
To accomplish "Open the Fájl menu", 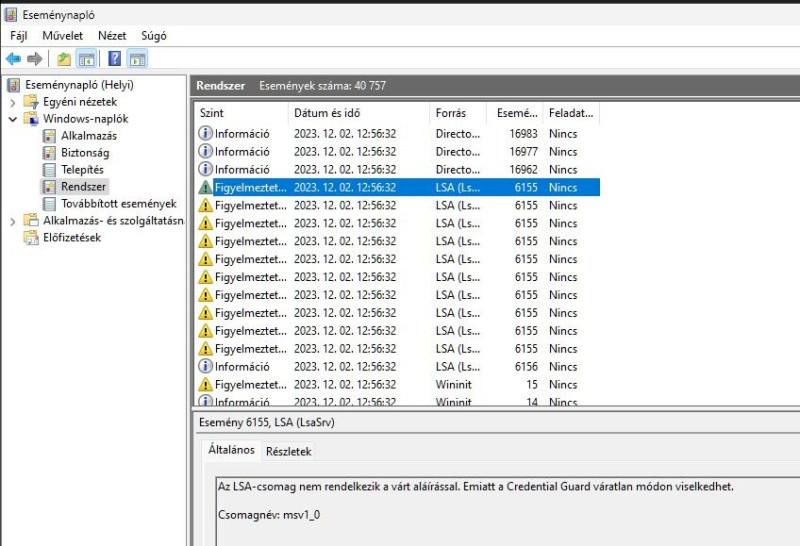I will click(18, 36).
